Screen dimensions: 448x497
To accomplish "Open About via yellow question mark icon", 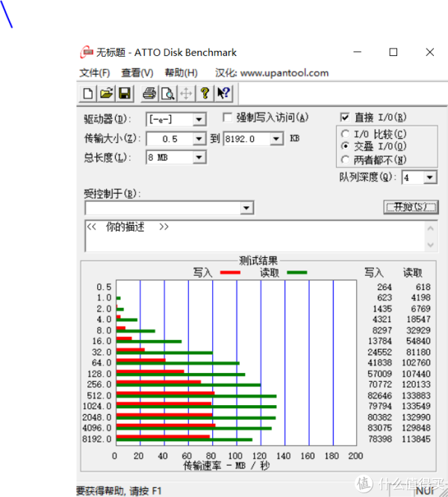I will [x=205, y=93].
